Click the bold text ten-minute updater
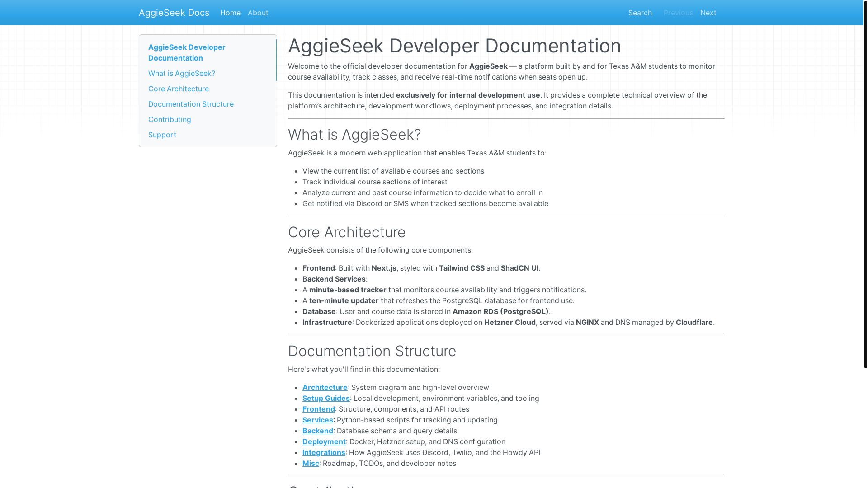 coord(344,300)
